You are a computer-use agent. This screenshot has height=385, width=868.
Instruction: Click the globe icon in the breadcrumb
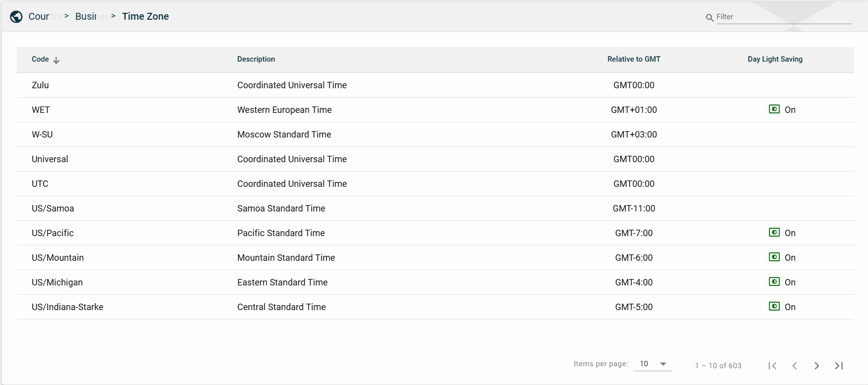[x=16, y=17]
